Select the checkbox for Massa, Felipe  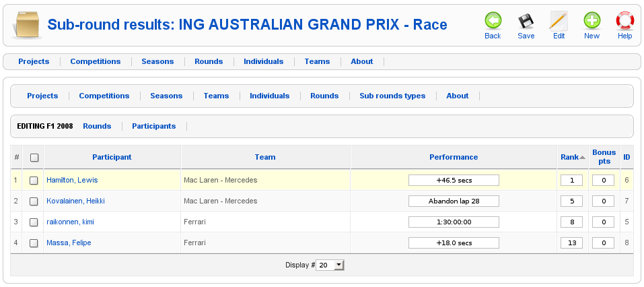(x=34, y=243)
